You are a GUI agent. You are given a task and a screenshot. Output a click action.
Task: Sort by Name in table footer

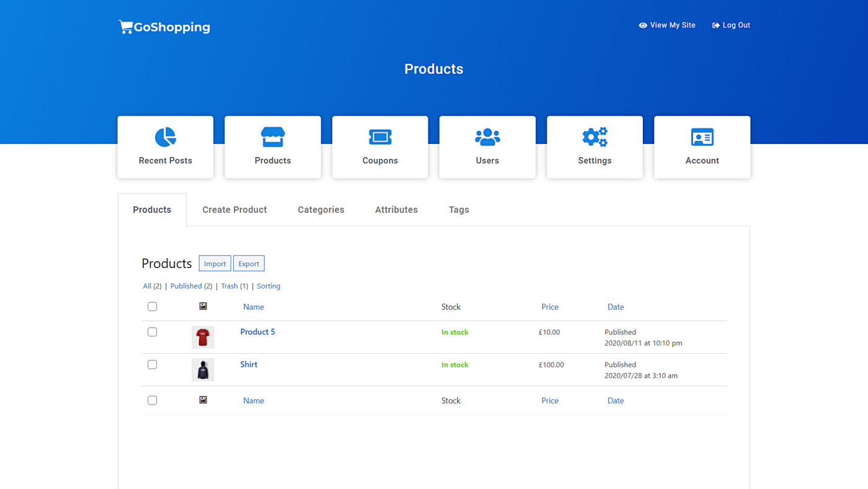(x=254, y=400)
